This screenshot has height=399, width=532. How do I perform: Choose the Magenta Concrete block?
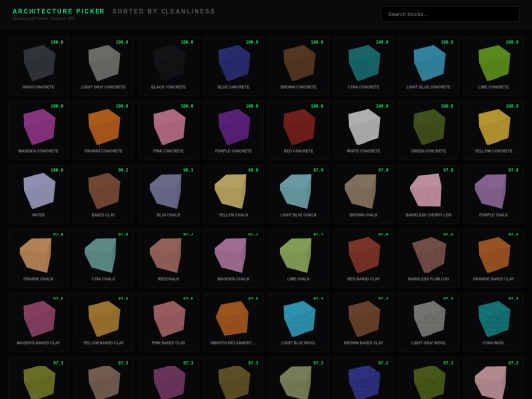point(38,130)
